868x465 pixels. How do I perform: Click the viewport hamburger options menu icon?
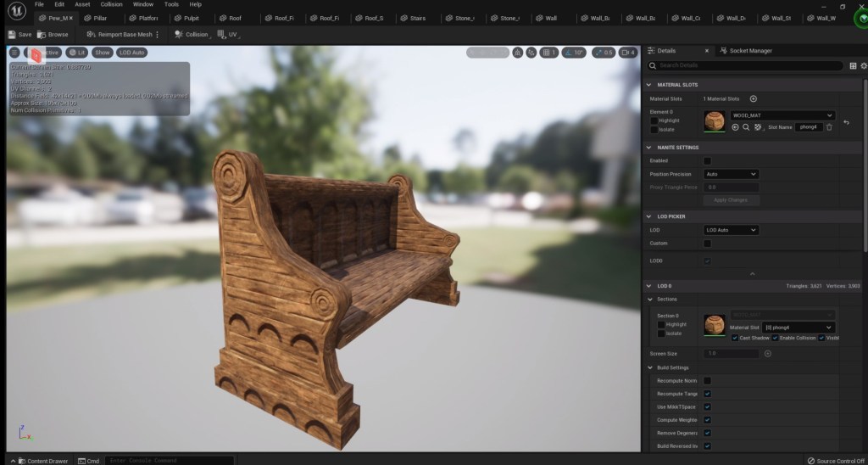coord(14,53)
